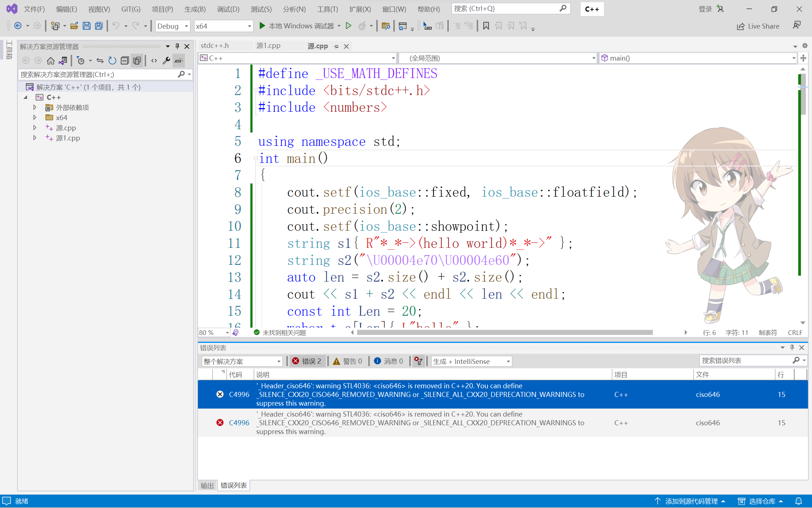The height and width of the screenshot is (508, 812).
Task: Click the Live Share button
Action: point(758,26)
